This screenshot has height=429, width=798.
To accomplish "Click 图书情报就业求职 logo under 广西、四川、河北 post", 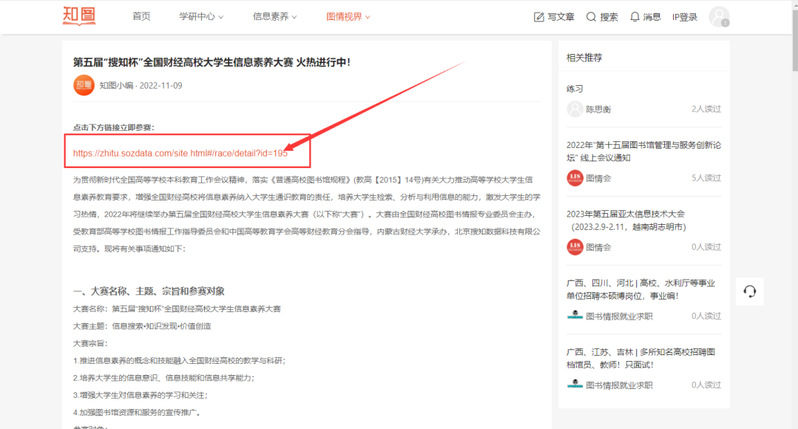I will coord(575,316).
